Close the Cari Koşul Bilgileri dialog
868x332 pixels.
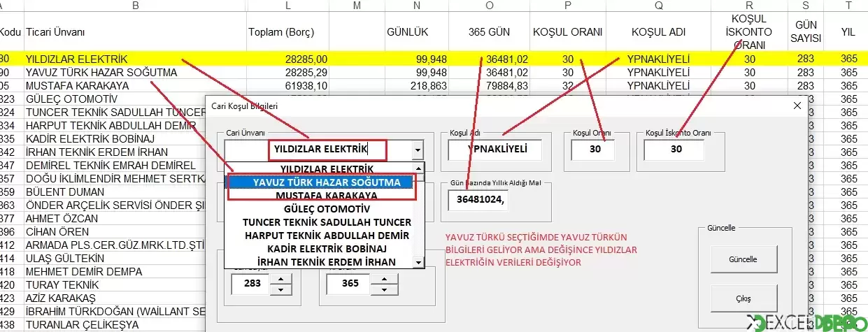(797, 106)
